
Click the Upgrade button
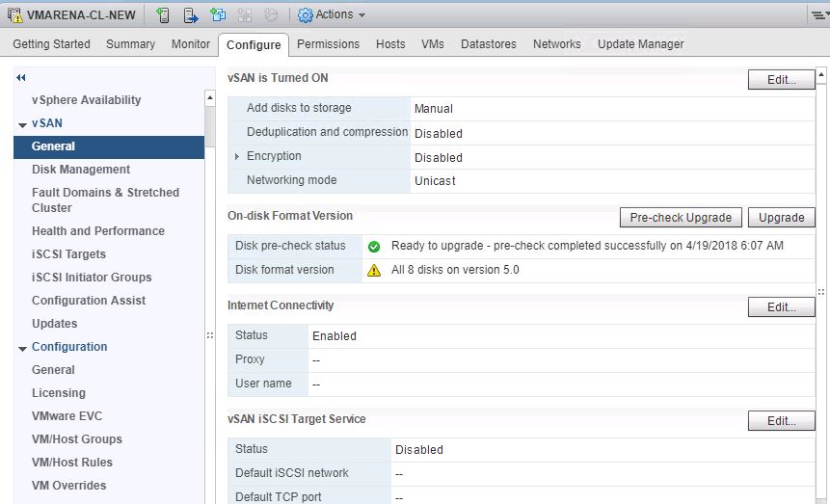tap(781, 218)
